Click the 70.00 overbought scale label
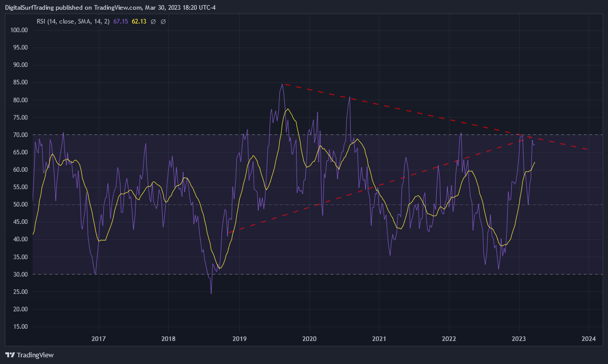This screenshot has width=608, height=364. tap(20, 135)
